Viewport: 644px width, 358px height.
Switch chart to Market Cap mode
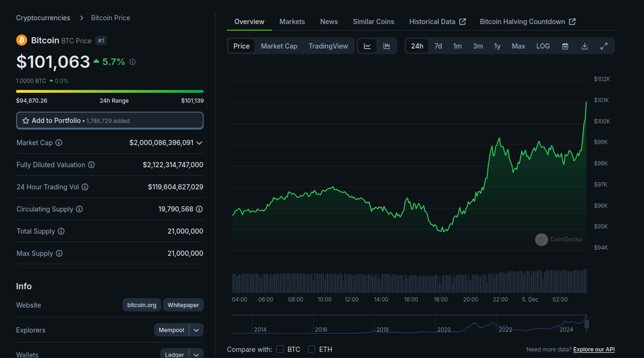point(279,46)
